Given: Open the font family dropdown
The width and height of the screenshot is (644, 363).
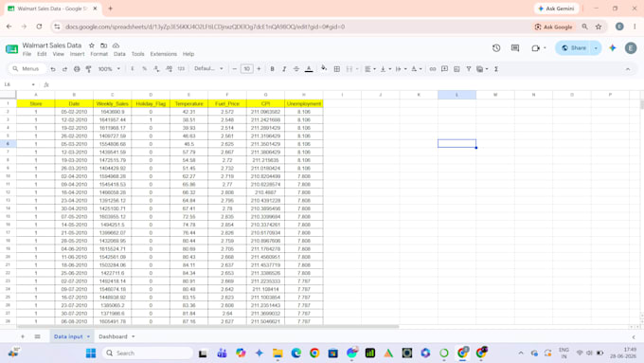Looking at the screenshot, I should coord(208,68).
